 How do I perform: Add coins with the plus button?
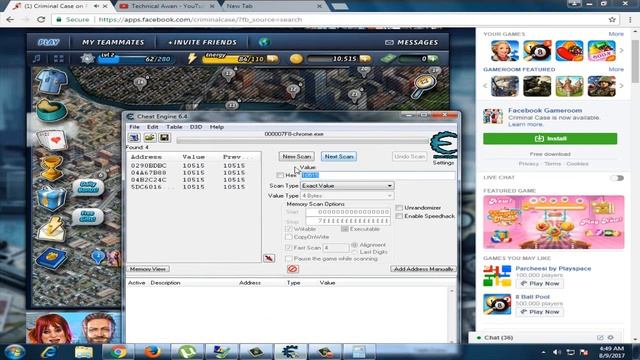point(366,59)
